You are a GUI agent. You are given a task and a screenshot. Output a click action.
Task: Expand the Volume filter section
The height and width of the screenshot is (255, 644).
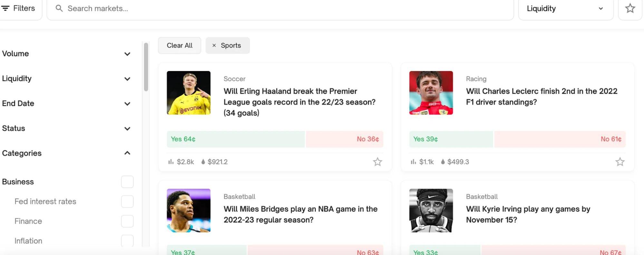(127, 54)
